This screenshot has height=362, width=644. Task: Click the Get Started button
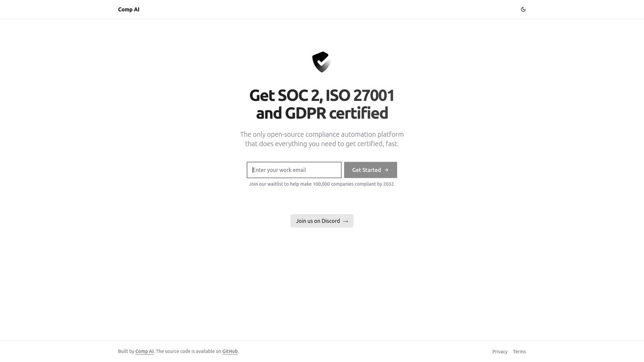coord(371,170)
